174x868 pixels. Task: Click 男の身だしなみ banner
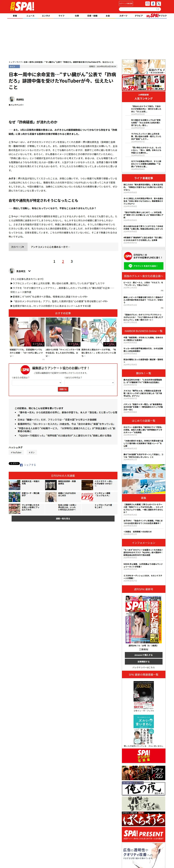[144, 487]
